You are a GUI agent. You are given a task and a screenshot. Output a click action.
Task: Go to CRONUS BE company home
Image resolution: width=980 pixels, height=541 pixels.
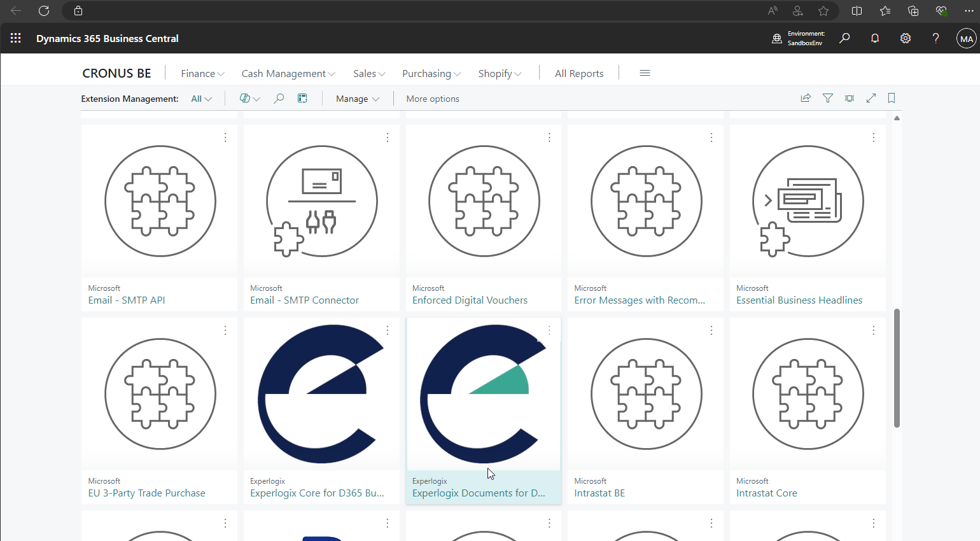point(116,73)
